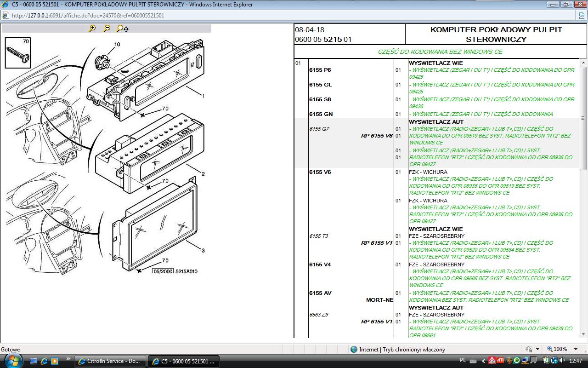The width and height of the screenshot is (588, 368).
Task: Switch to Citroën Service taskbar window
Action: coord(110,361)
